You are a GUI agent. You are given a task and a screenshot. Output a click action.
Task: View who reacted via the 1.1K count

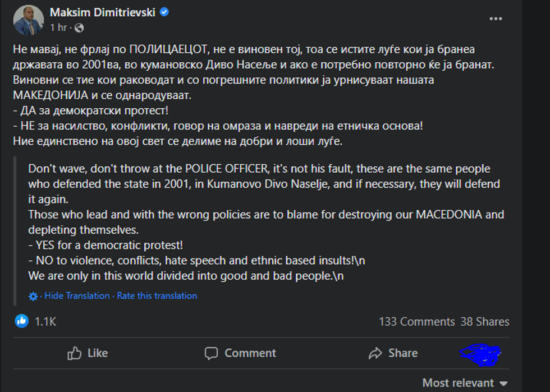(45, 322)
